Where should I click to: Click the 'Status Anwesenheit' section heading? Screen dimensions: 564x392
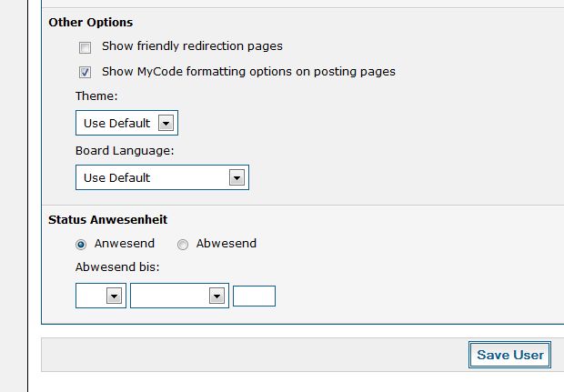pyautogui.click(x=108, y=220)
